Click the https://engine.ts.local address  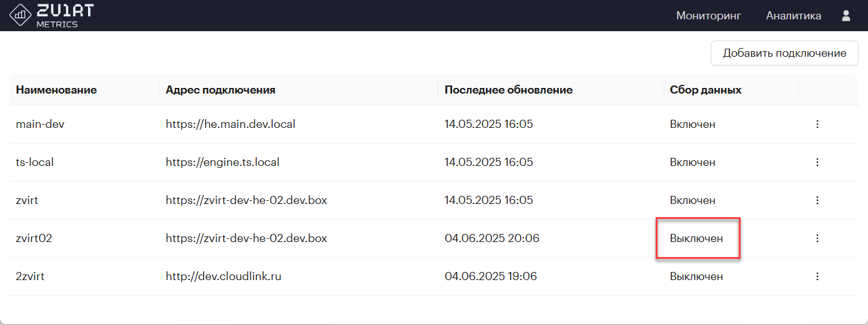(222, 162)
